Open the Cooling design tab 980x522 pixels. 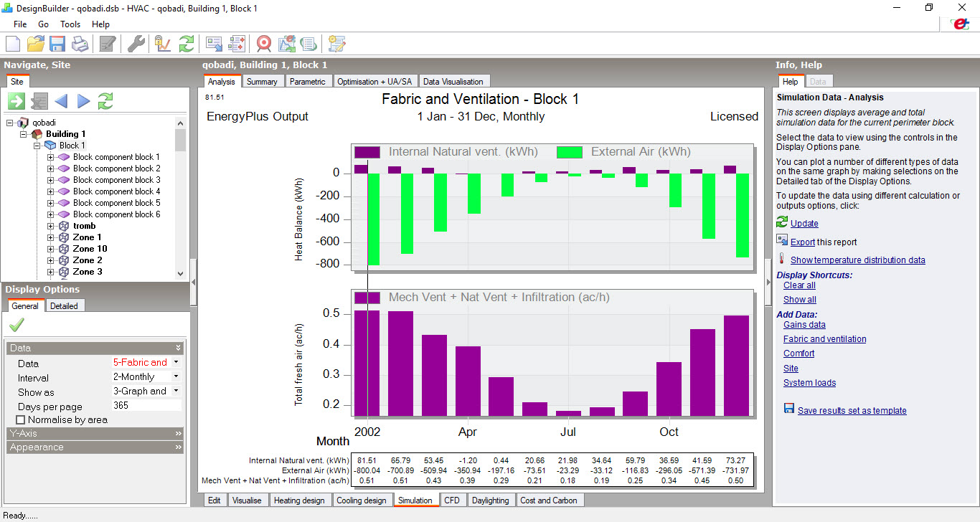[362, 500]
